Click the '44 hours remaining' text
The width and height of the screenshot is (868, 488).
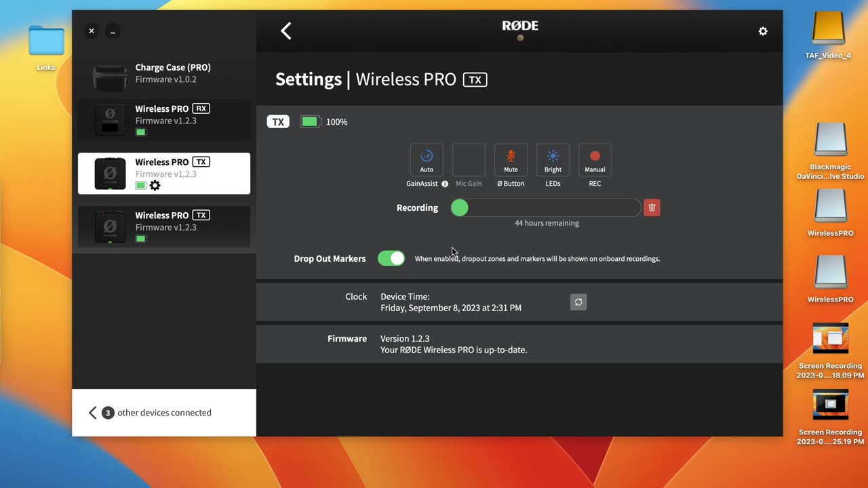pos(547,223)
